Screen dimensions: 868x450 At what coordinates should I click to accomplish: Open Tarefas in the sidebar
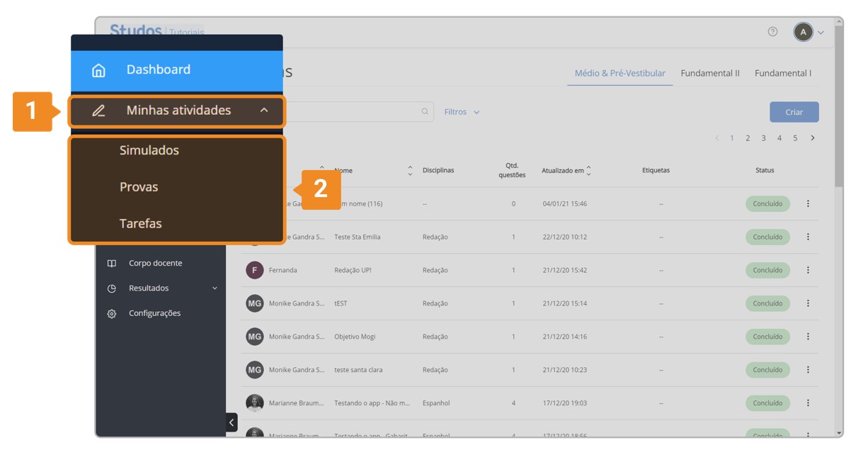(x=141, y=223)
